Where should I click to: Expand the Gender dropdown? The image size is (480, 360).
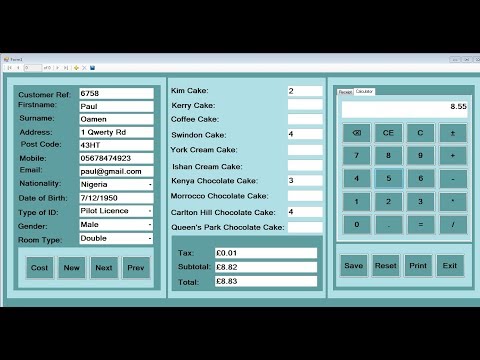tap(150, 225)
